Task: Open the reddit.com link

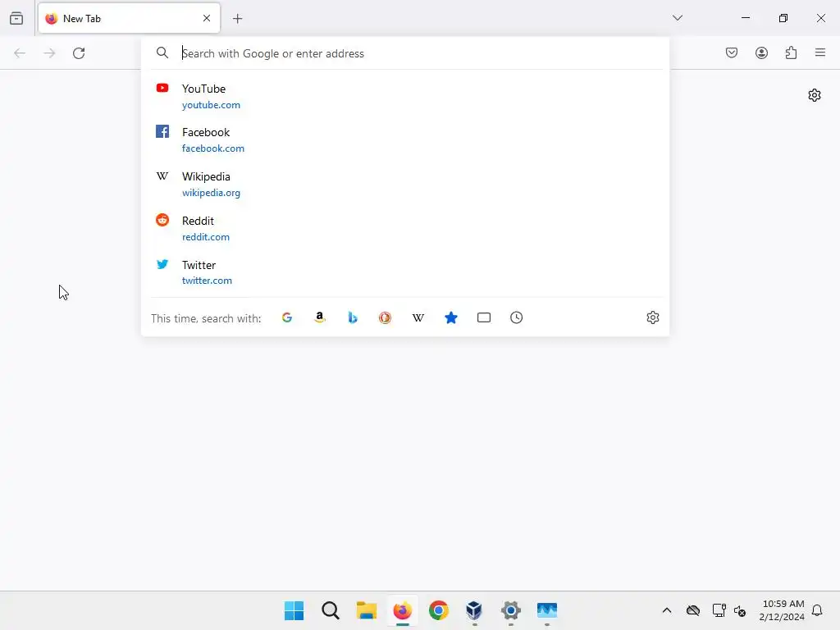Action: click(x=206, y=237)
